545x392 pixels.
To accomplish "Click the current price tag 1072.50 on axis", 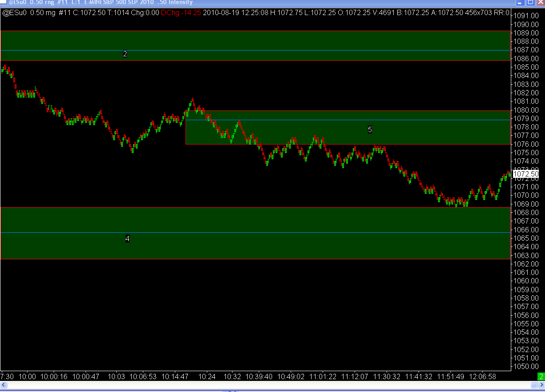I will [x=526, y=174].
